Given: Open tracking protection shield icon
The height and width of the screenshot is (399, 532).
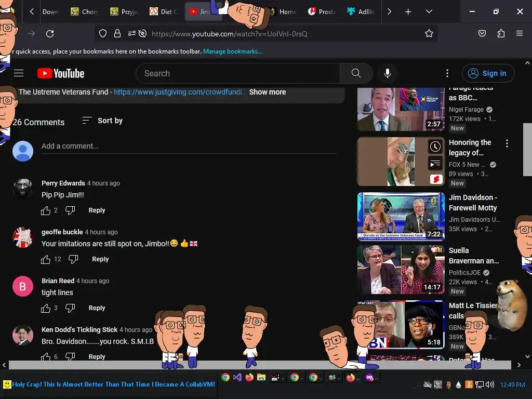Looking at the screenshot, I should point(103,34).
